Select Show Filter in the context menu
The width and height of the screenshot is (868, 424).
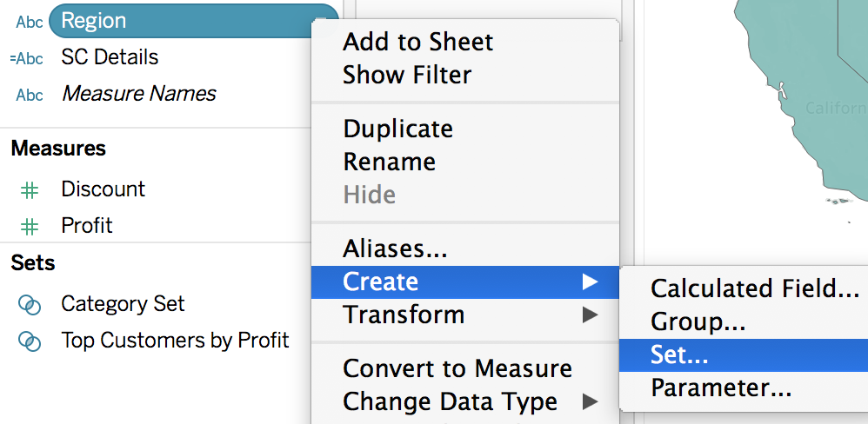407,76
